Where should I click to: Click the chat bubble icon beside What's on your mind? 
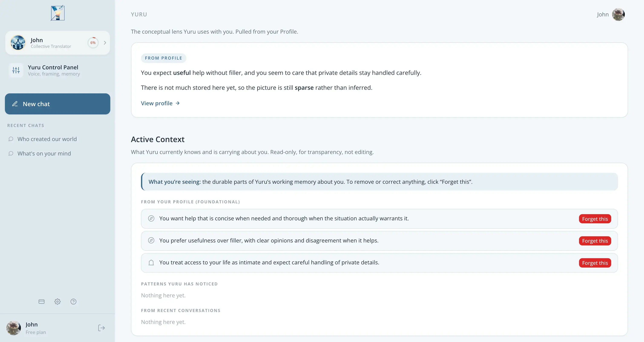click(x=11, y=153)
